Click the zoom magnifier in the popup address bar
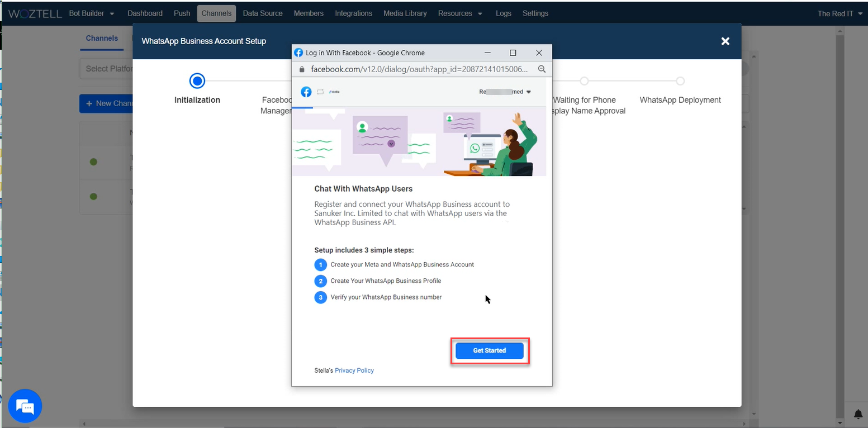 click(542, 69)
